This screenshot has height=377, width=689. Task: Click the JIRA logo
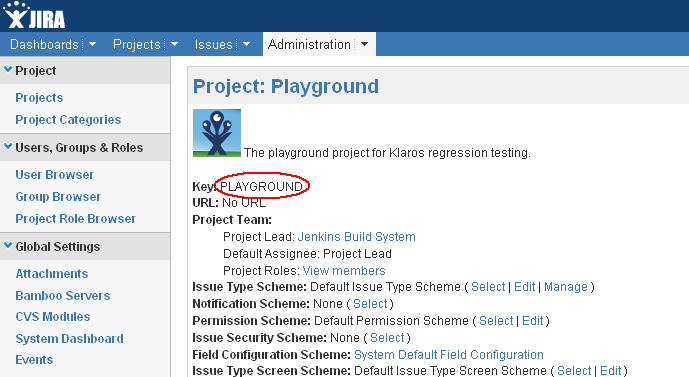point(34,15)
